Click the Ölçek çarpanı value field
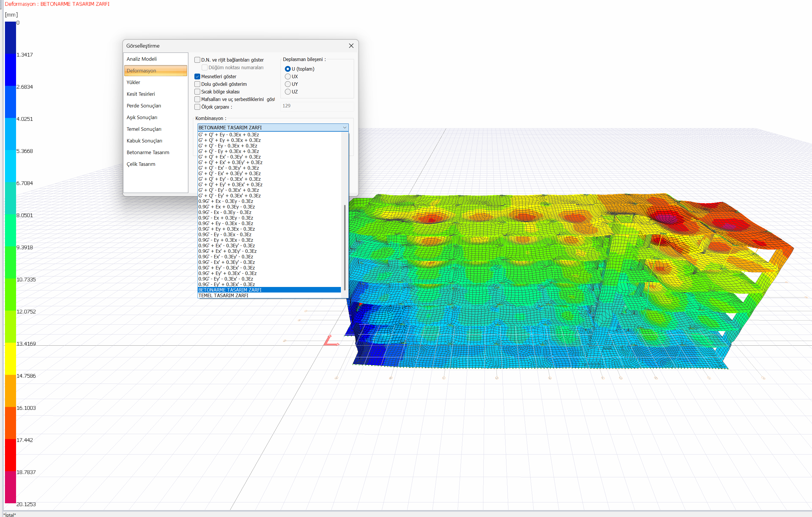Screen dimensions: 812x517 (x=317, y=106)
